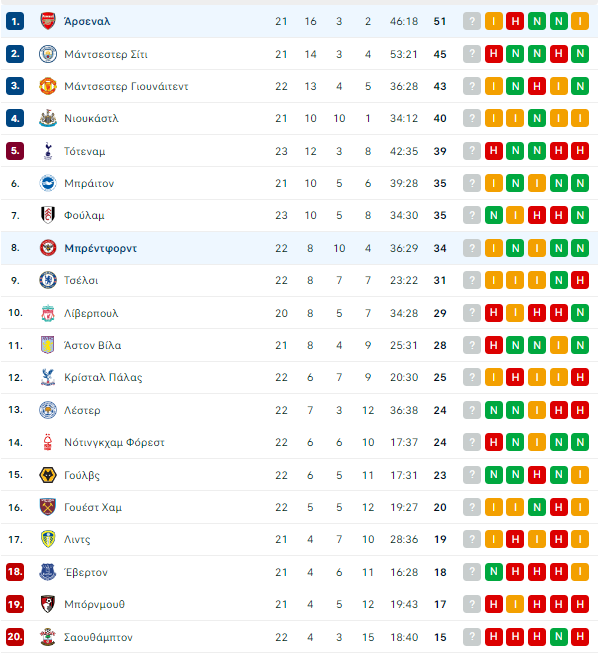601x653 pixels.
Task: Select the Tottenham cockerel crest
Action: tap(48, 151)
